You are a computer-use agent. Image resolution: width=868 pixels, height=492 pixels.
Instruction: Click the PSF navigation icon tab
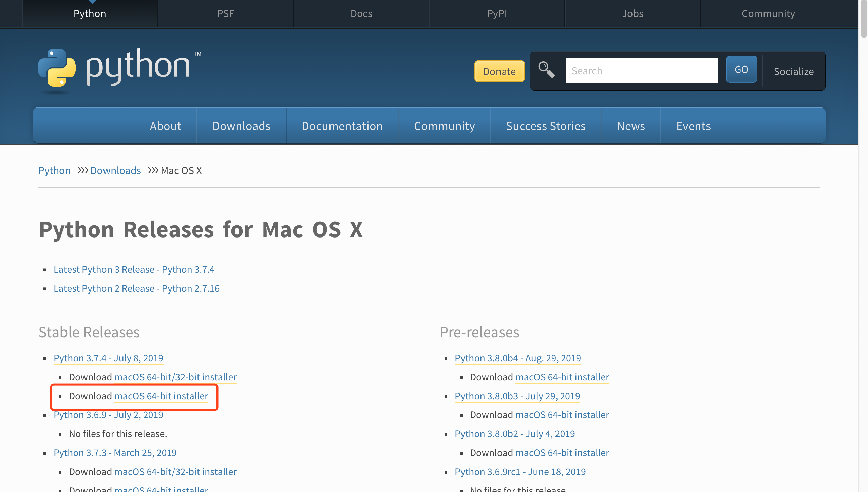tap(225, 13)
